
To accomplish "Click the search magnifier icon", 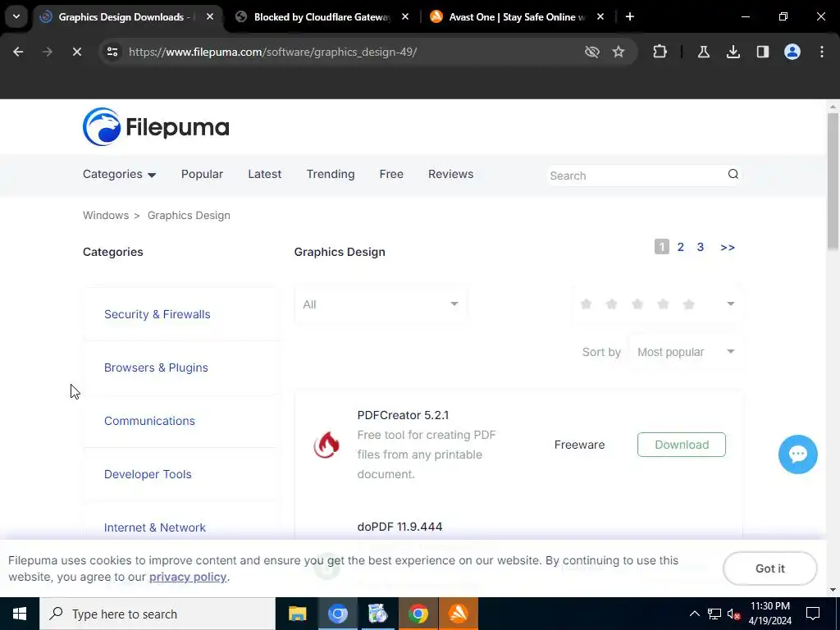I will click(733, 174).
